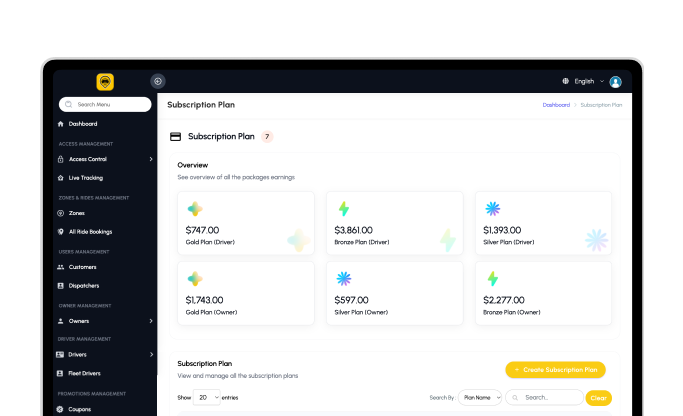This screenshot has width=683, height=416.
Task: Click the Silver Plan (Driver) asterisk icon
Action: 493,209
